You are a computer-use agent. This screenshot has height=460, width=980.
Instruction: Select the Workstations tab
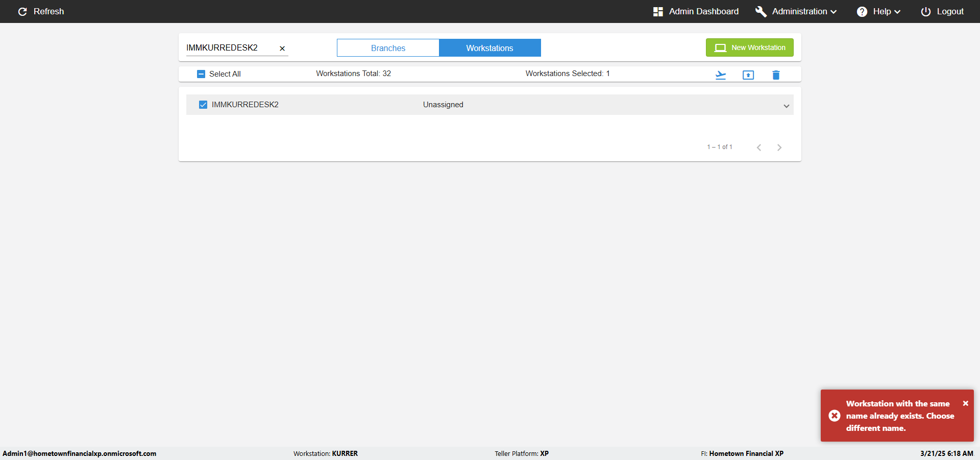pyautogui.click(x=490, y=48)
